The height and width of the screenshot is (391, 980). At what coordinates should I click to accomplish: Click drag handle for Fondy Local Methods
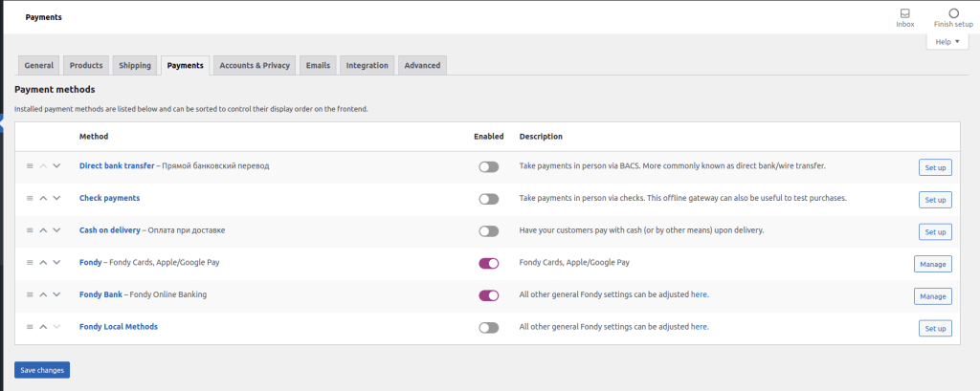click(30, 328)
